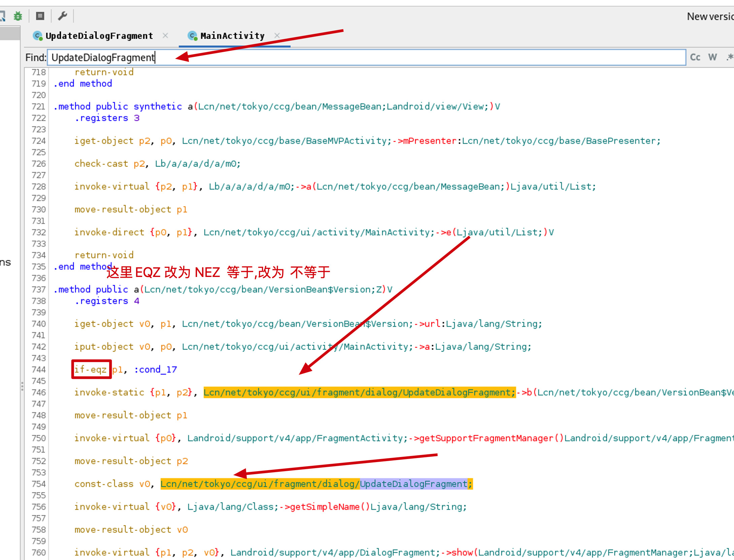Viewport: 734px width, 560px height.
Task: Select the MainActivity tab
Action: [x=232, y=36]
